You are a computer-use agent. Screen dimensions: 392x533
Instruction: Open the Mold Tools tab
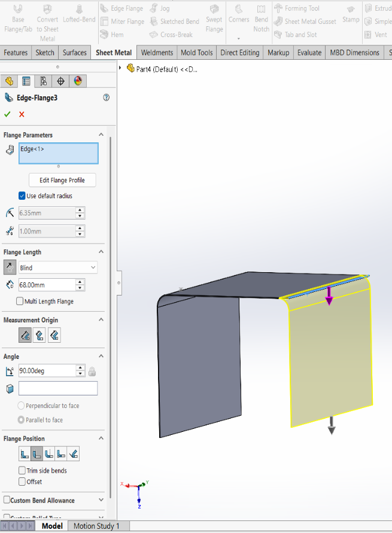click(x=196, y=53)
